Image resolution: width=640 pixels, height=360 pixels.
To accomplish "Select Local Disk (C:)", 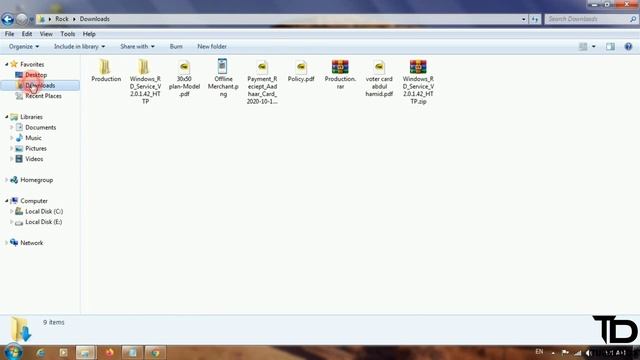I will (44, 211).
